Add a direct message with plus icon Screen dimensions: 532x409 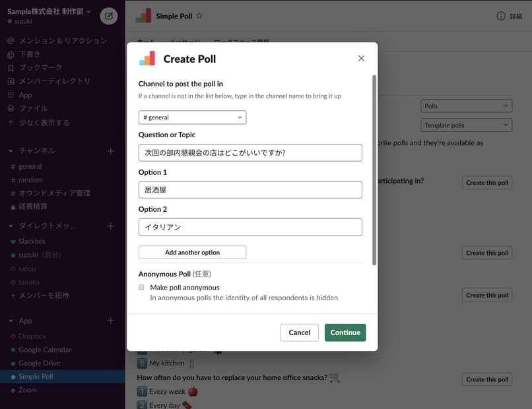(111, 226)
